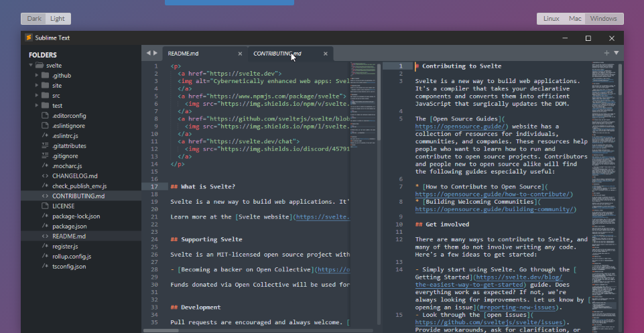This screenshot has width=644, height=333.
Task: Open tsconfig.json from the sidebar
Action: [x=69, y=267]
